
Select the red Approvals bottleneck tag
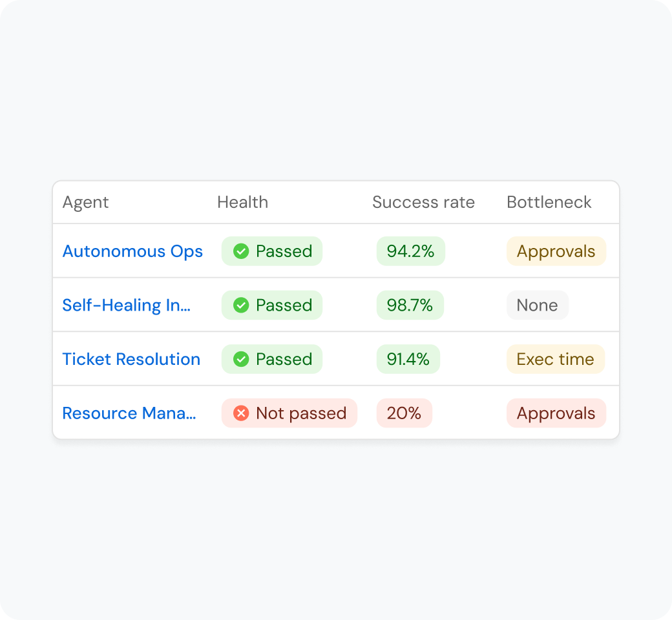[556, 413]
